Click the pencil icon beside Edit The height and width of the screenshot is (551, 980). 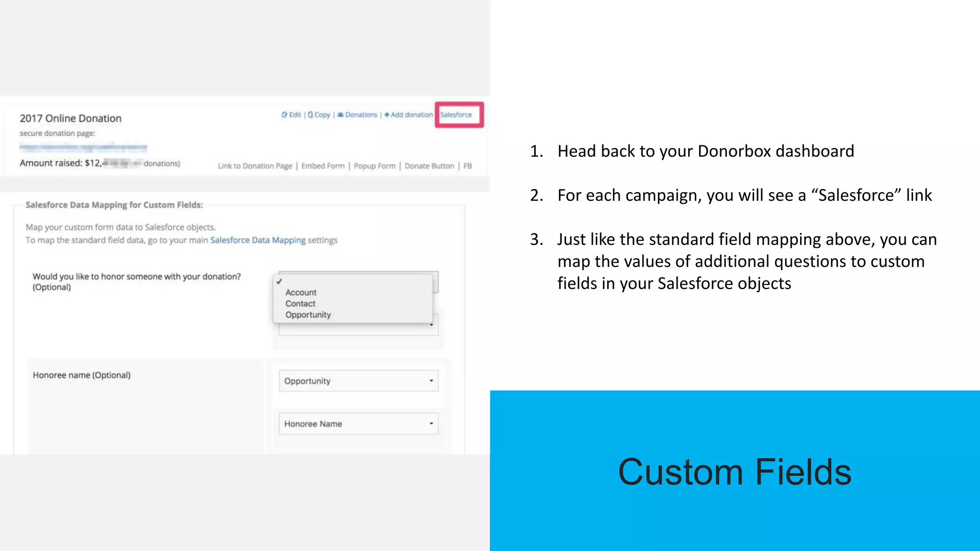tap(284, 115)
